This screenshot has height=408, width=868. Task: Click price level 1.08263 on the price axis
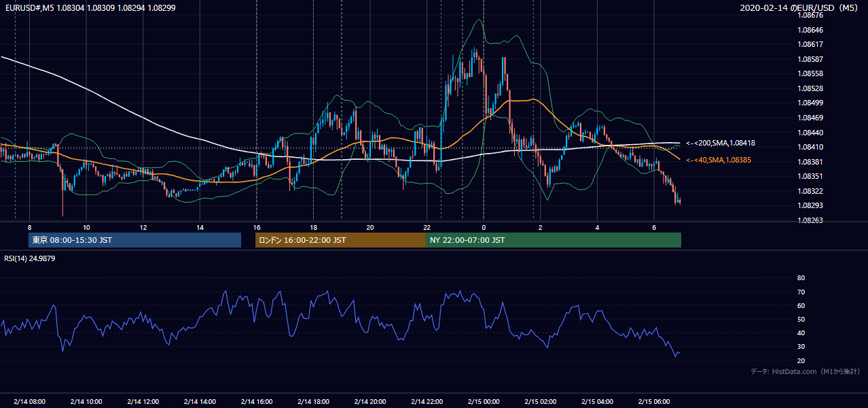[x=810, y=220]
